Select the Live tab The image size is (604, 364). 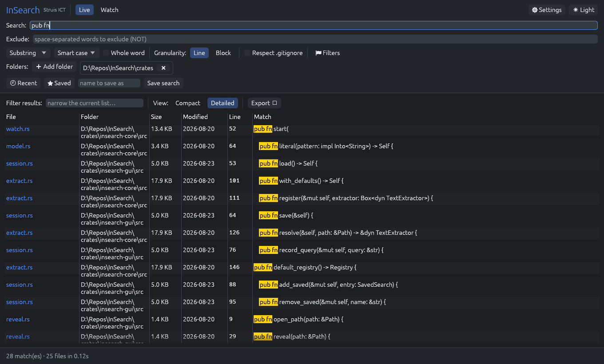pos(84,10)
